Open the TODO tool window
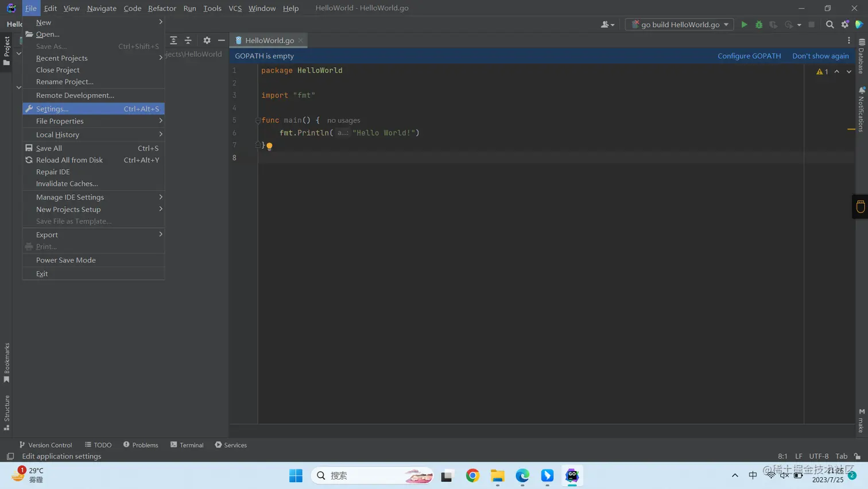 (x=98, y=445)
